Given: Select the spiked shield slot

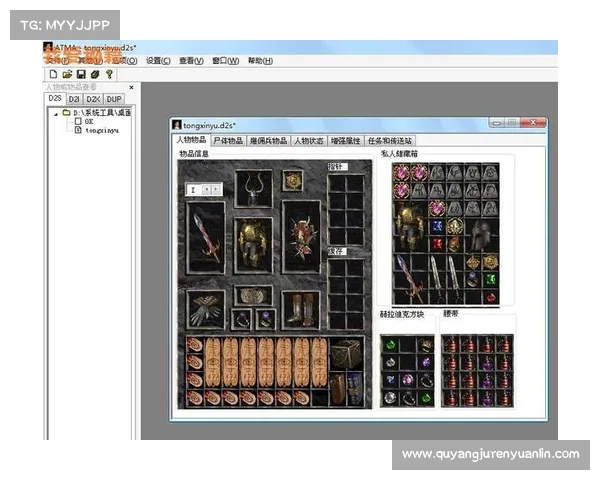Looking at the screenshot, I should [x=300, y=236].
